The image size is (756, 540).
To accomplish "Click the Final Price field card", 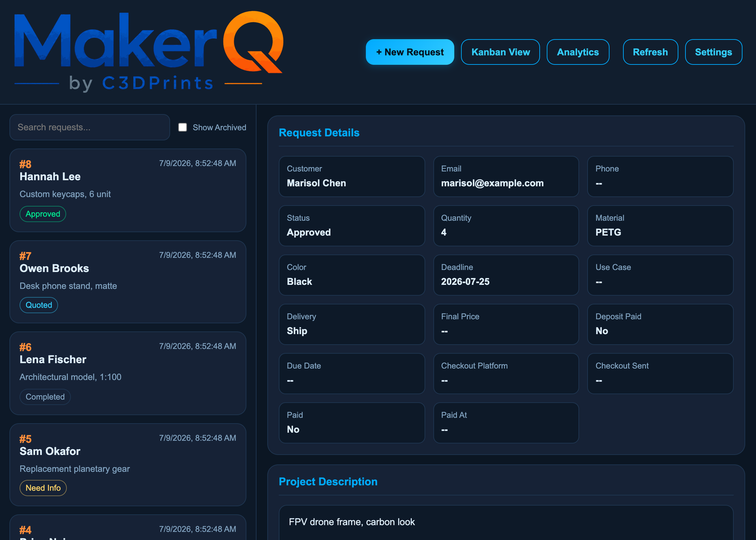I will 506,324.
